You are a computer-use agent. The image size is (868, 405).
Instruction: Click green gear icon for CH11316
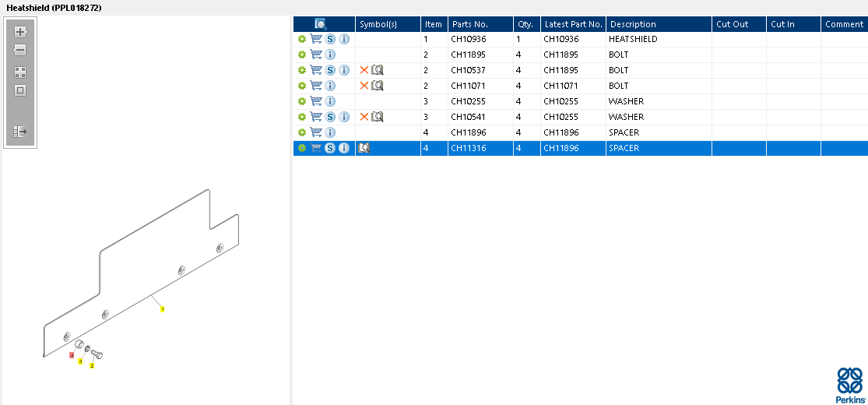pyautogui.click(x=302, y=148)
